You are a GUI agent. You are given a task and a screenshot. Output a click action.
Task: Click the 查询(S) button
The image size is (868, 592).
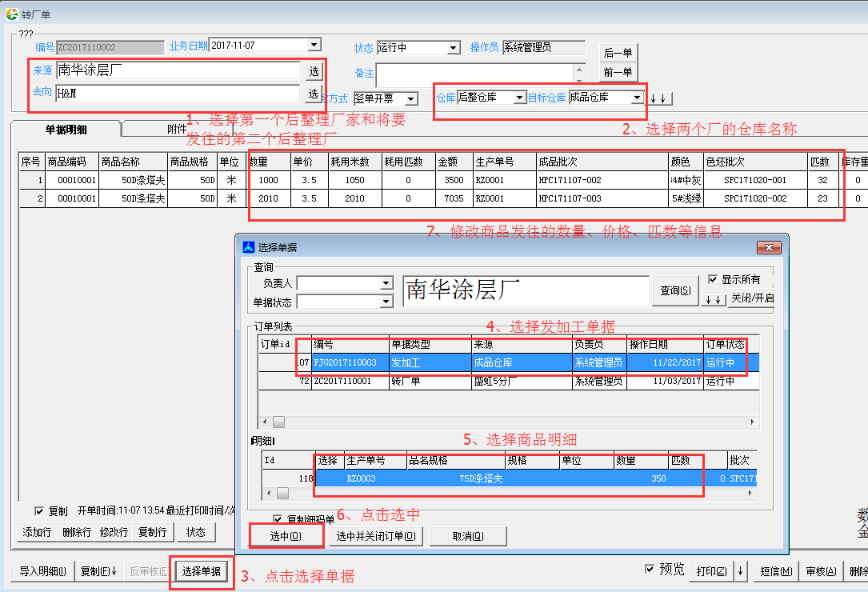point(675,290)
